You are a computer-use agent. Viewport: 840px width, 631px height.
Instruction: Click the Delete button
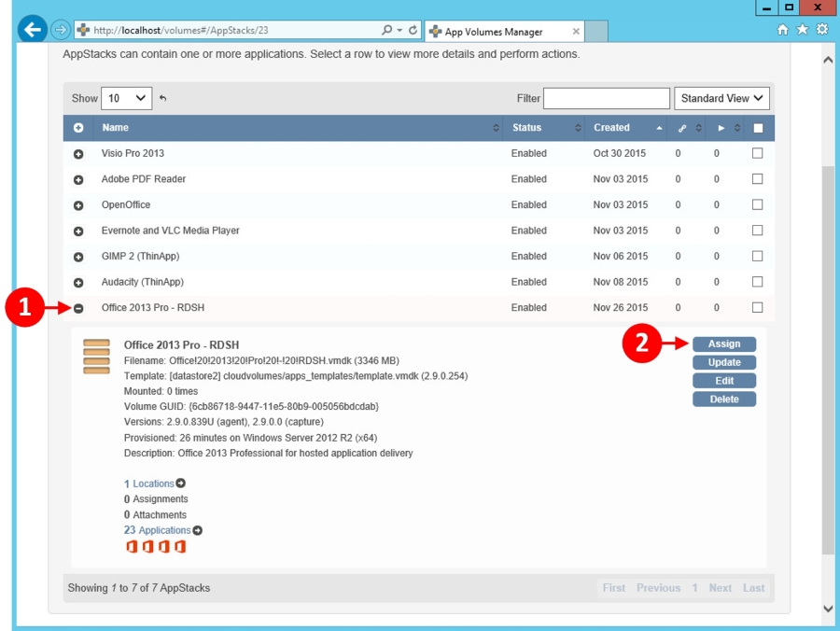(x=724, y=400)
